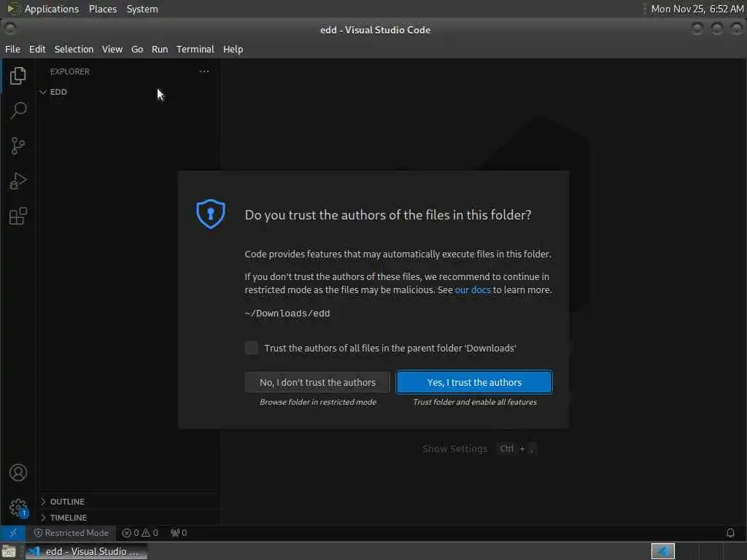This screenshot has width=747, height=560.
Task: Open Explorer 'Views and More Actions' ellipsis
Action: [x=204, y=71]
